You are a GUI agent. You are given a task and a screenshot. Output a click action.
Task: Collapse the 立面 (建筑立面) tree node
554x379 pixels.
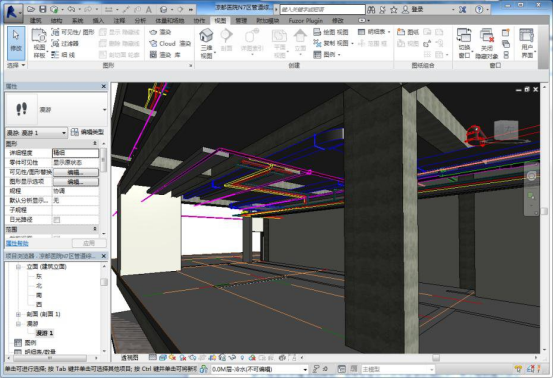click(x=18, y=267)
